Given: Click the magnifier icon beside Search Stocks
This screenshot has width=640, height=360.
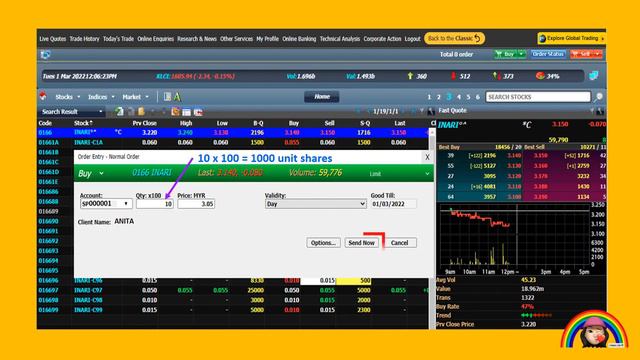Looking at the screenshot, I should 598,97.
